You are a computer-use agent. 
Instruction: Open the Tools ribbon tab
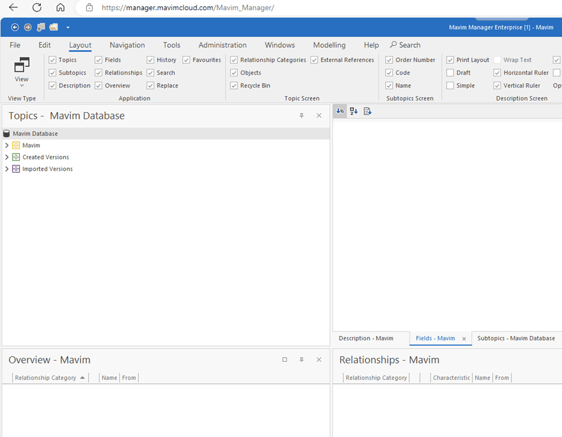(x=172, y=45)
